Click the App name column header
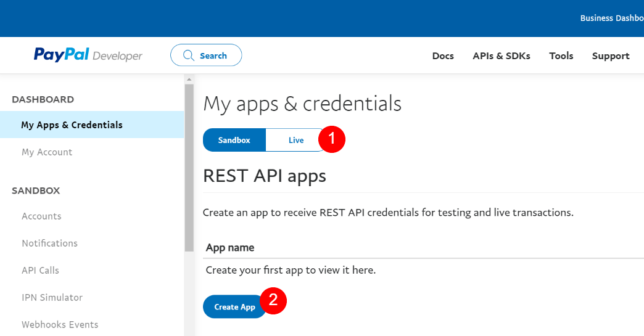644x336 pixels. (230, 248)
